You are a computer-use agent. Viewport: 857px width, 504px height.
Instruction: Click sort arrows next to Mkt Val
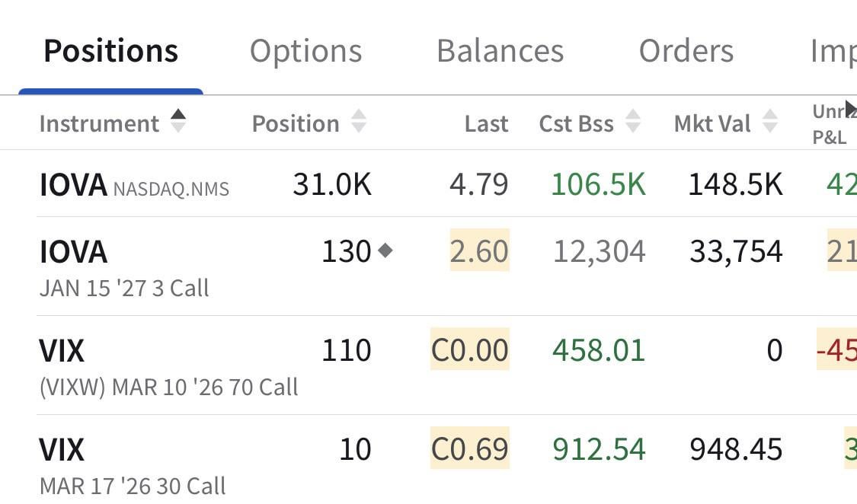(x=770, y=122)
